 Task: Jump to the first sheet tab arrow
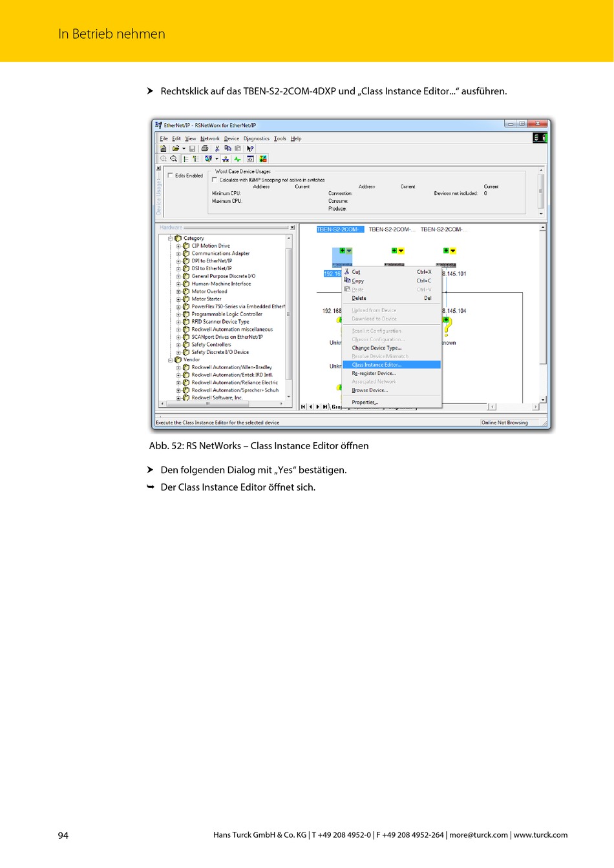[303, 407]
